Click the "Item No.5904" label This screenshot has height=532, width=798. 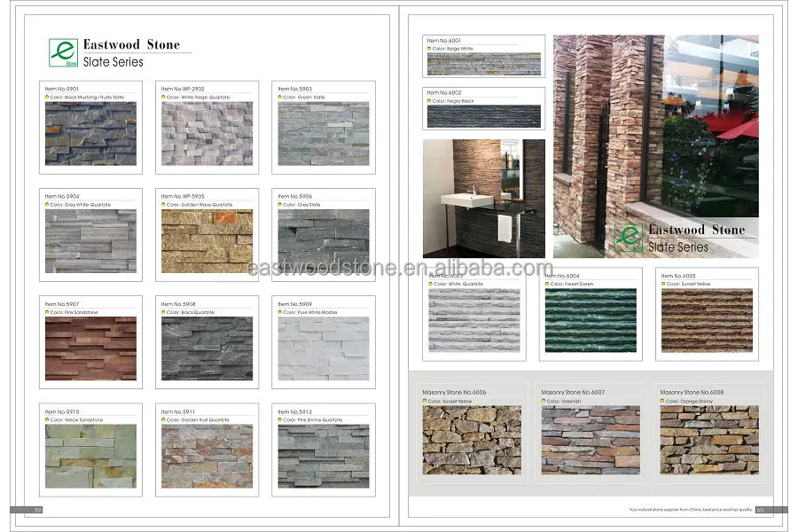[x=62, y=196]
